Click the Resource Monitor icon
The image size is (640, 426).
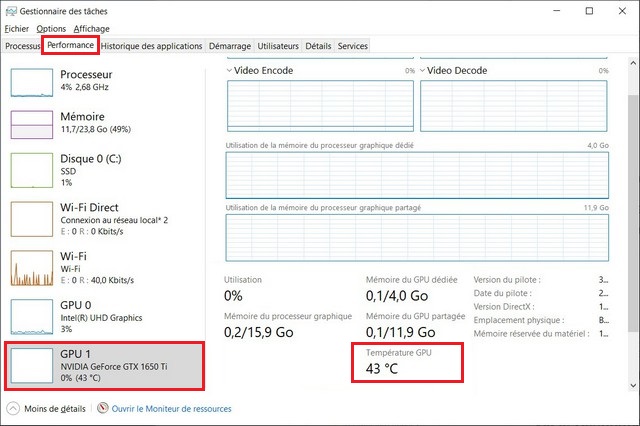tap(102, 409)
